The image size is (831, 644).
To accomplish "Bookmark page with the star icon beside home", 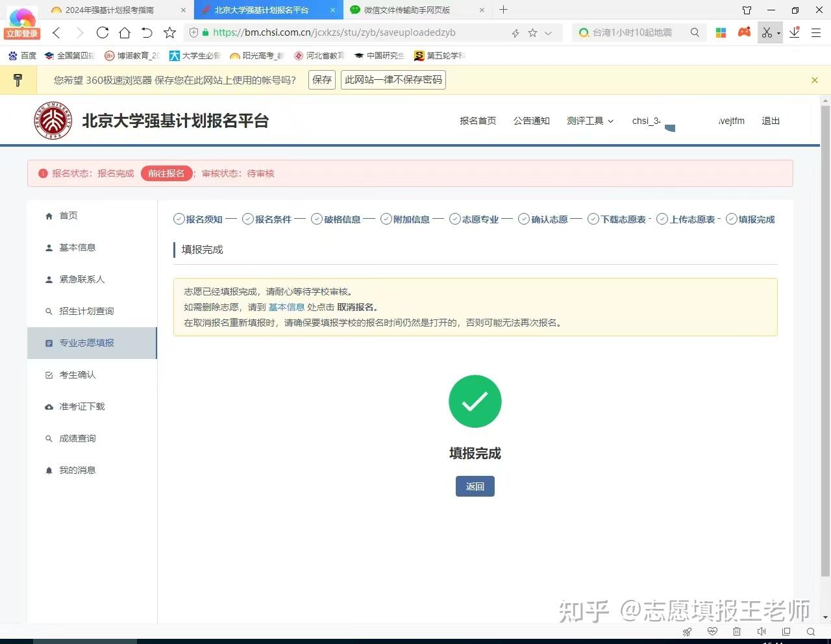I will 169,32.
